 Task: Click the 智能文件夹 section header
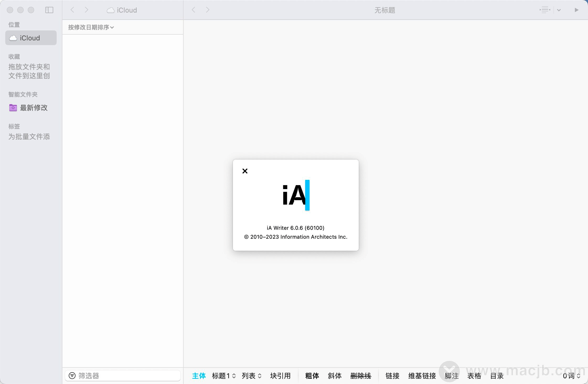(x=23, y=94)
